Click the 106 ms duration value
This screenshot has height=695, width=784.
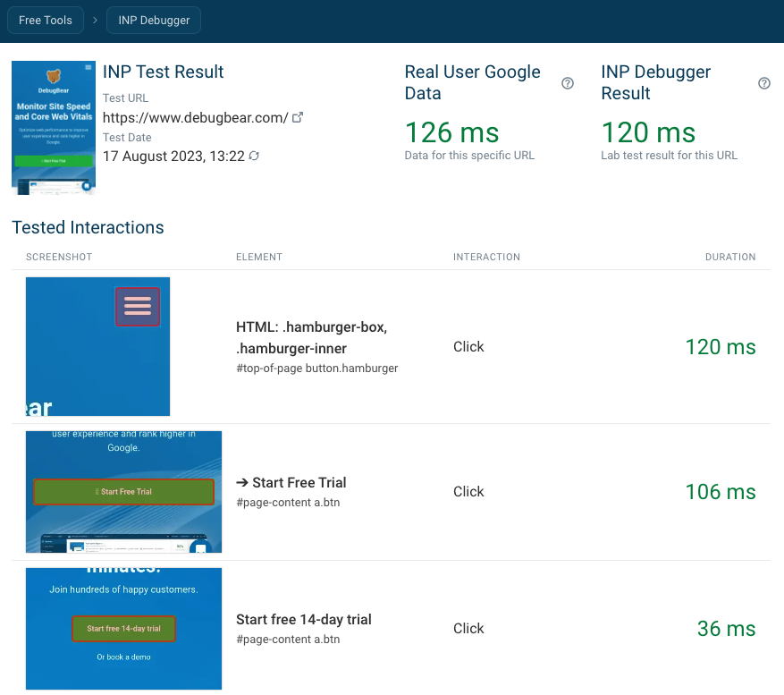720,492
